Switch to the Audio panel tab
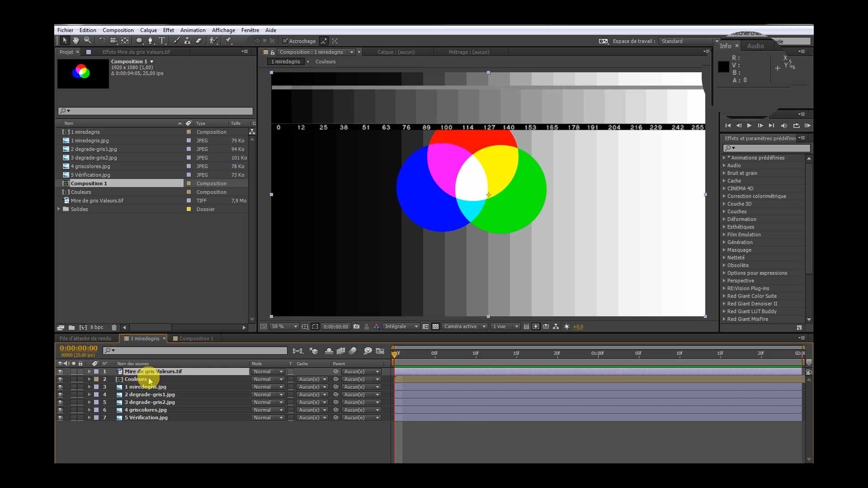This screenshot has height=488, width=868. point(755,46)
